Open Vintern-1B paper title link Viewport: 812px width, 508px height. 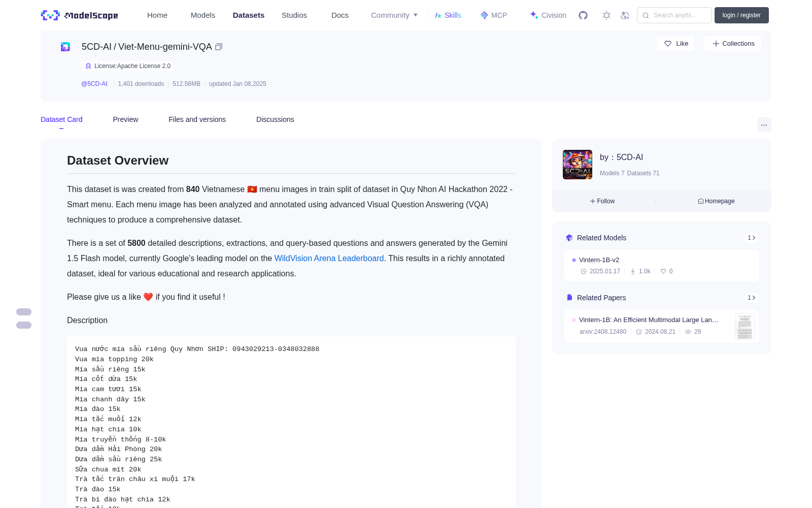coord(649,320)
